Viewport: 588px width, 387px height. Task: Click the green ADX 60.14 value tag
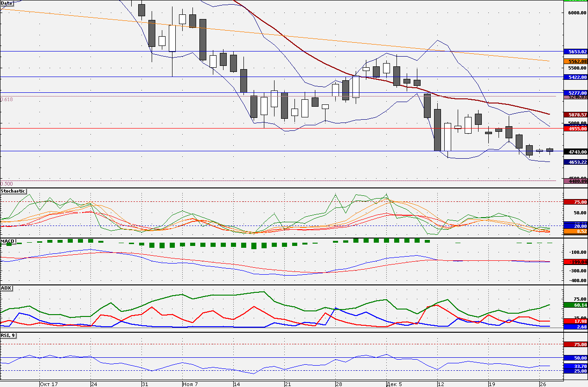pos(575,305)
